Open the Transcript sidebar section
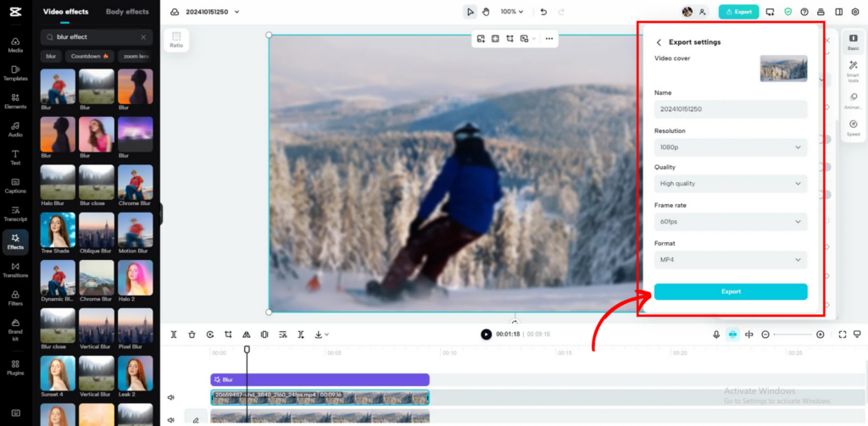 (x=15, y=214)
